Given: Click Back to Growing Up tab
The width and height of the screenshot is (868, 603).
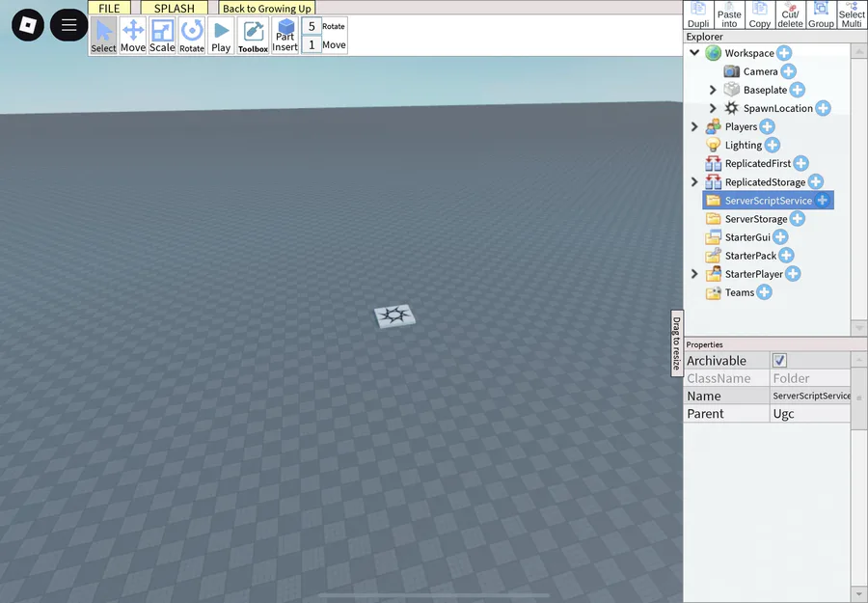Looking at the screenshot, I should click(267, 8).
